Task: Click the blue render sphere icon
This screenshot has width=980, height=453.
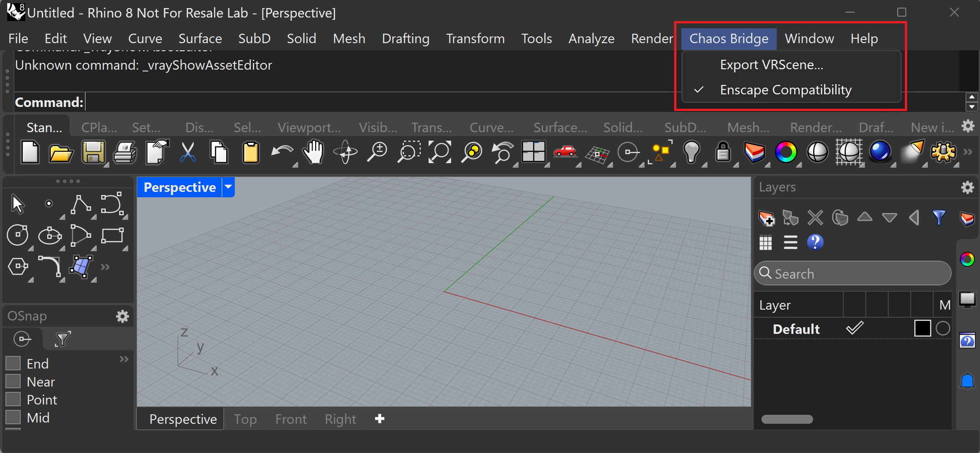Action: 880,152
